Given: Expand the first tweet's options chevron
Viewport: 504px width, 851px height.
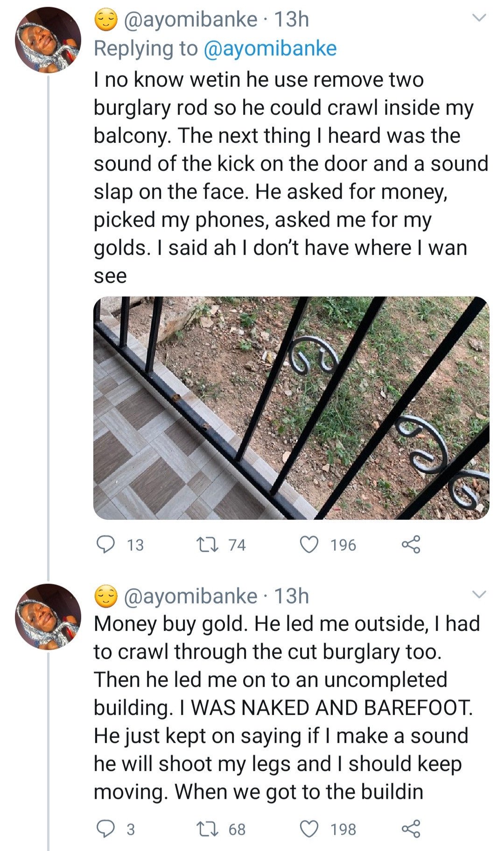Looking at the screenshot, I should click(x=479, y=18).
